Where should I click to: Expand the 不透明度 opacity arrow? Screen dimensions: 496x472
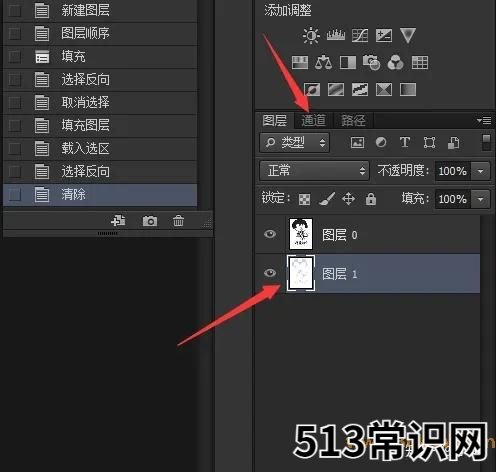480,171
